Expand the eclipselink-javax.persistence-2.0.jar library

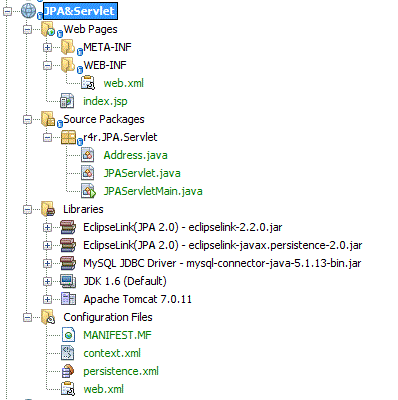(47, 245)
